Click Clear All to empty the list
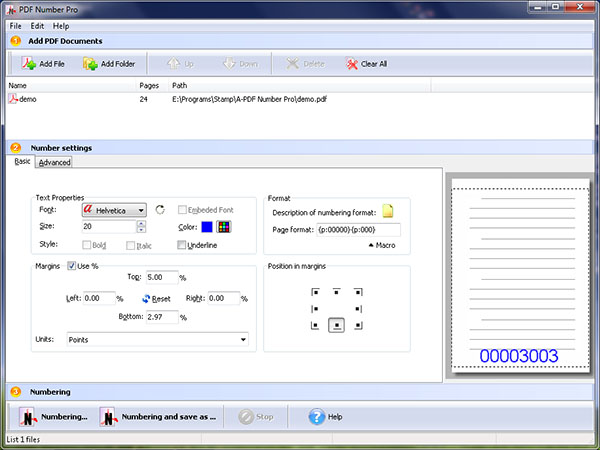This screenshot has height=450, width=600. [366, 64]
